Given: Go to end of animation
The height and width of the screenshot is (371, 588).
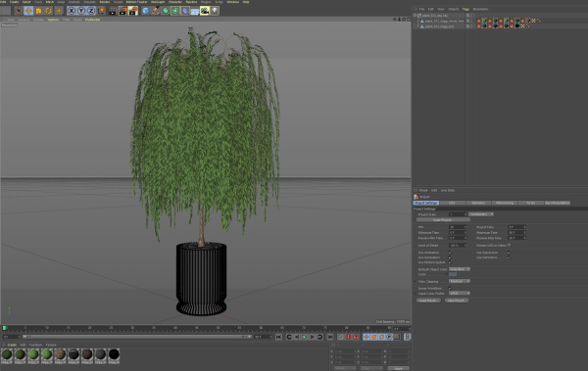Looking at the screenshot, I should click(x=330, y=337).
